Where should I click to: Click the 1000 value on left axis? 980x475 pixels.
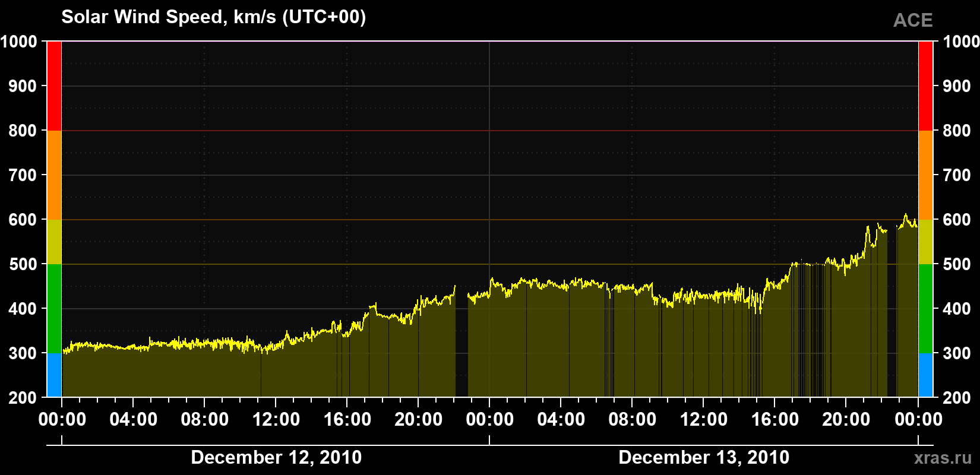pyautogui.click(x=19, y=42)
